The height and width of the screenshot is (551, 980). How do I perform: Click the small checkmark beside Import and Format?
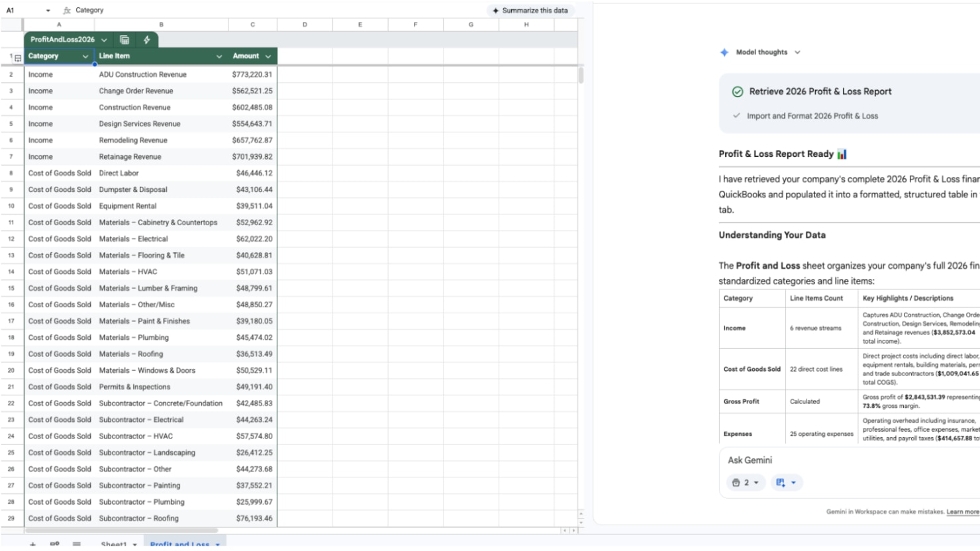(736, 116)
